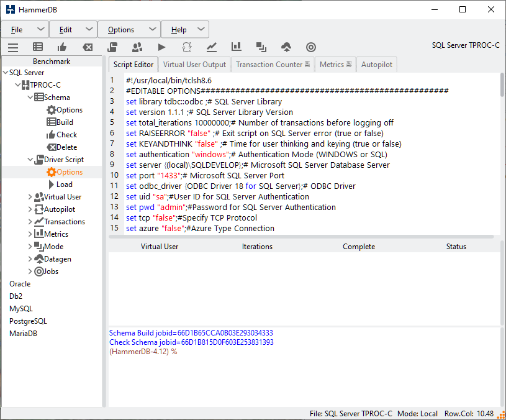
Task: Click the Transaction Counter line chart icon
Action: [x=212, y=47]
